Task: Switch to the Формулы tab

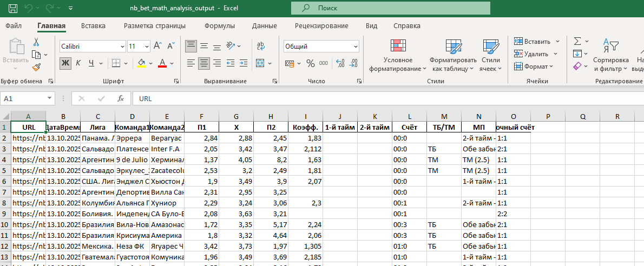Action: 219,26
